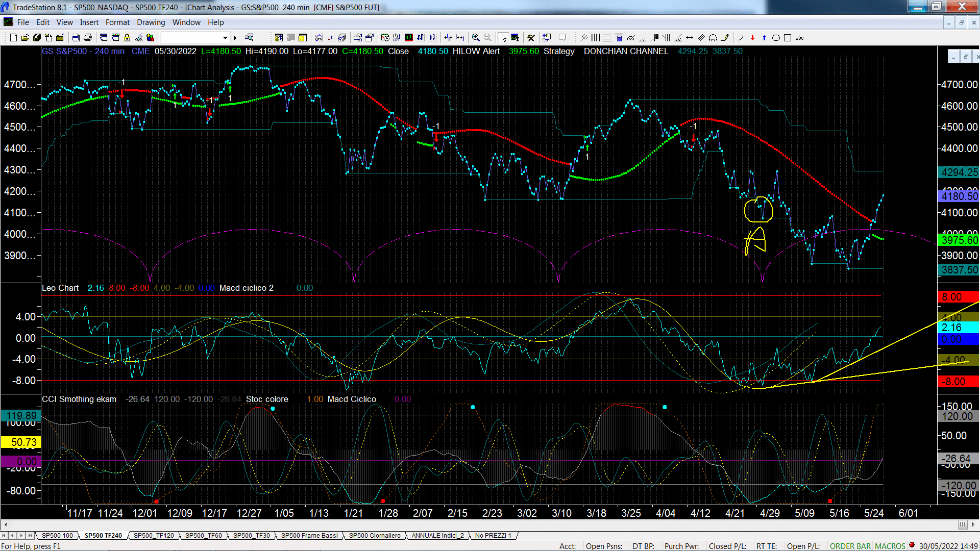Click the Zoom Out magnifier icon
Image resolution: width=980 pixels, height=551 pixels.
point(487,38)
